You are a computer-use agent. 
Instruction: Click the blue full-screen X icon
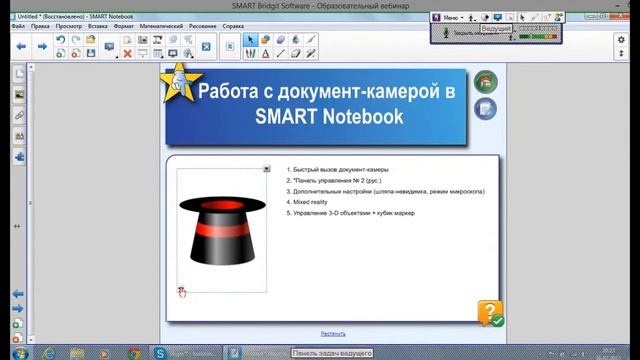(x=206, y=47)
